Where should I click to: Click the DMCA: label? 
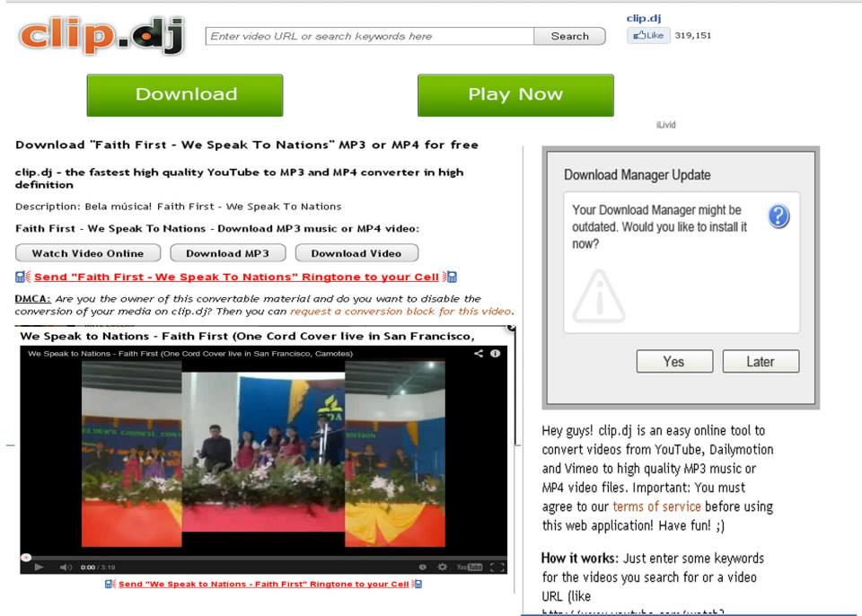(32, 299)
